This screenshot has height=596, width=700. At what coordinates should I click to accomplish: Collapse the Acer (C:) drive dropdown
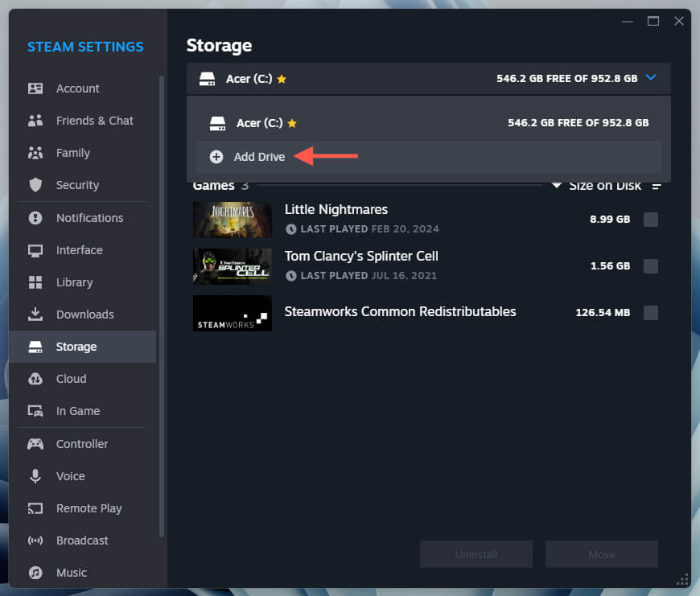(651, 78)
